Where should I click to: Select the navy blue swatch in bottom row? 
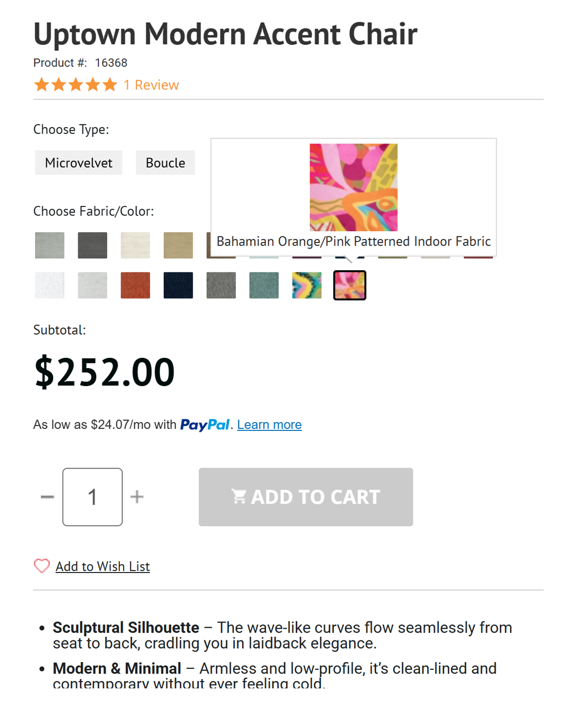pyautogui.click(x=178, y=285)
